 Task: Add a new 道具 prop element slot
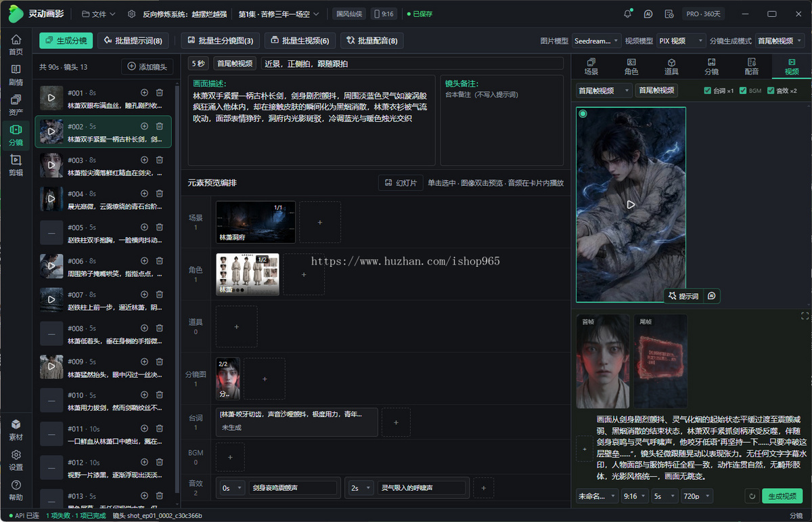coord(236,326)
